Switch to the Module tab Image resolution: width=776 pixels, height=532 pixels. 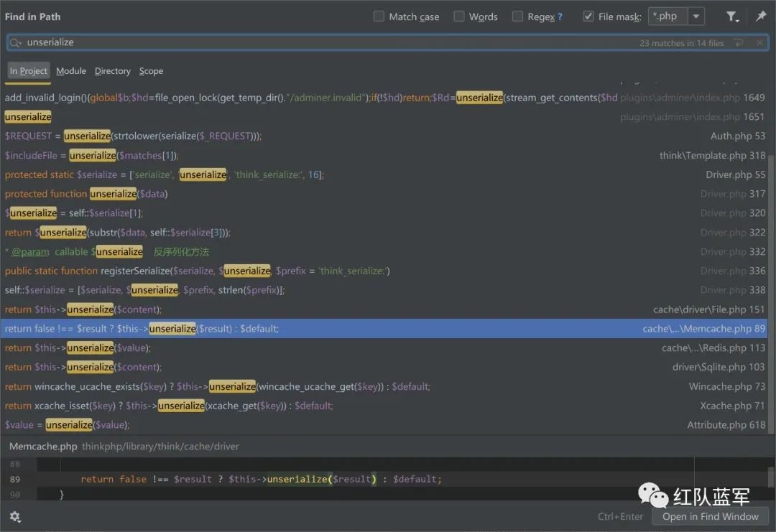70,71
